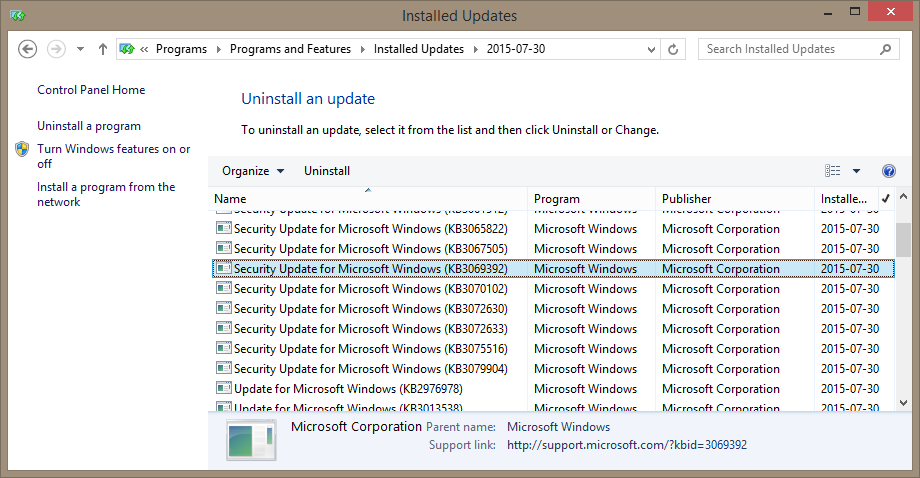This screenshot has width=920, height=478.
Task: Minimize the Installed Updates window
Action: [828, 13]
